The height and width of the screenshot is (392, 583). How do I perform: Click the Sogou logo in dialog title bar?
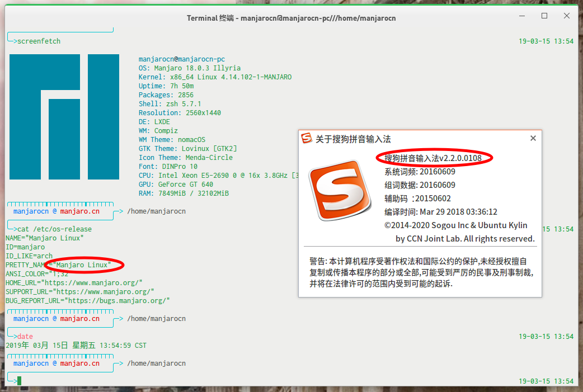pyautogui.click(x=307, y=138)
